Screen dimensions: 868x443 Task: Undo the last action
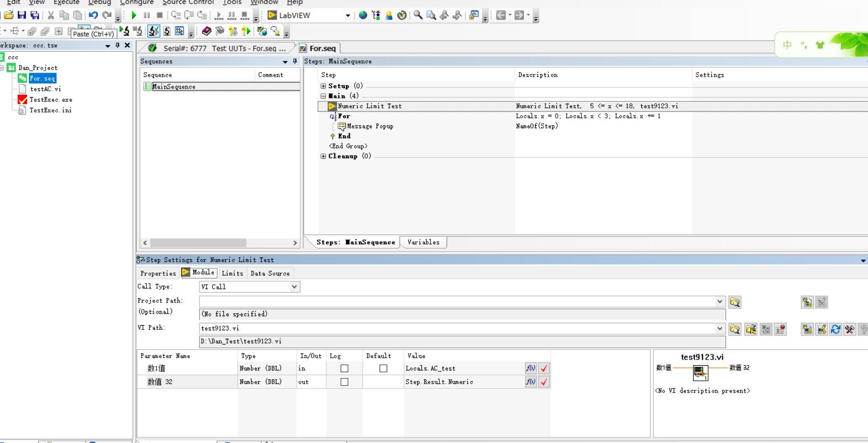[x=93, y=15]
